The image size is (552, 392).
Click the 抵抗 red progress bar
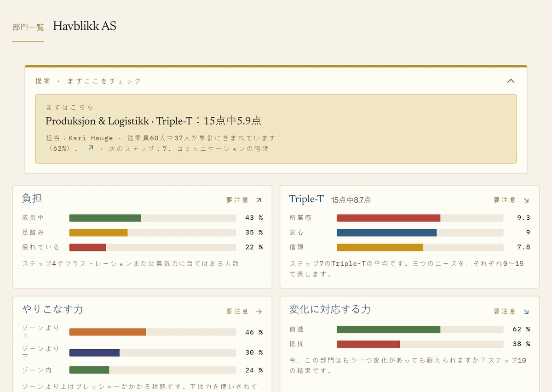[x=368, y=344]
